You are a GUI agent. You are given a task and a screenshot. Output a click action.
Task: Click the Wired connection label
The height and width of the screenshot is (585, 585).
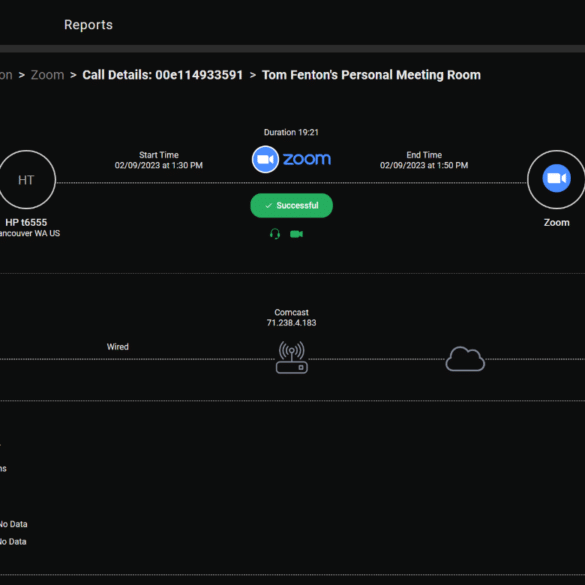pos(118,347)
